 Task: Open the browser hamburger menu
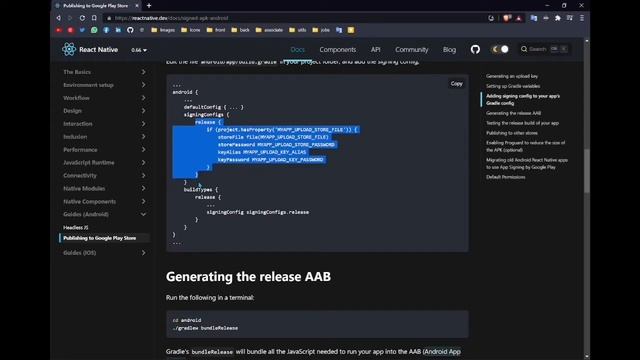pyautogui.click(x=582, y=18)
